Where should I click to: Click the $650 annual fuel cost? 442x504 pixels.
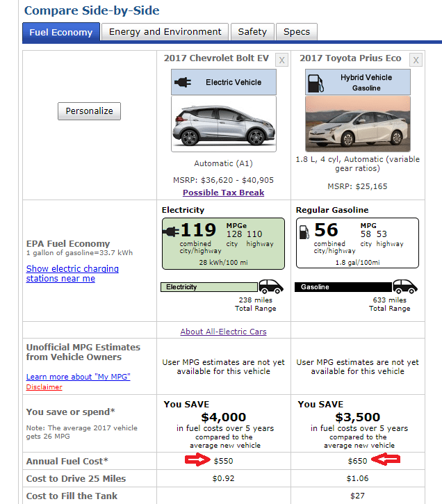pyautogui.click(x=357, y=461)
